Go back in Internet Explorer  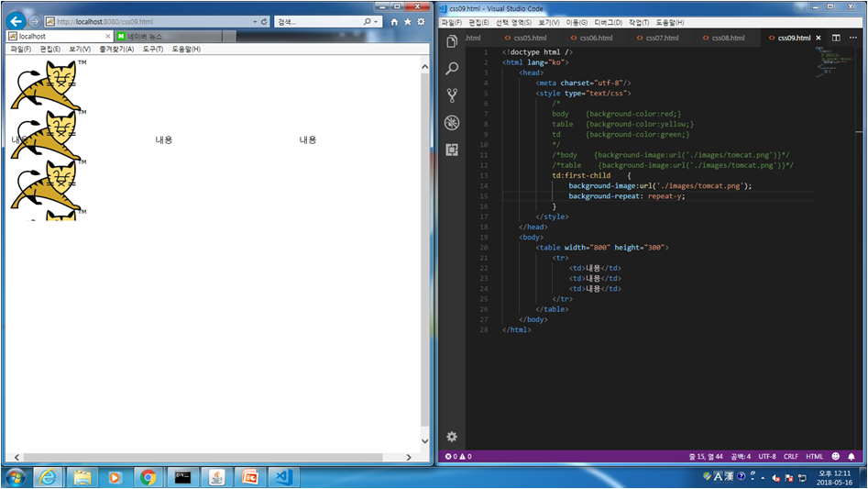coord(16,21)
